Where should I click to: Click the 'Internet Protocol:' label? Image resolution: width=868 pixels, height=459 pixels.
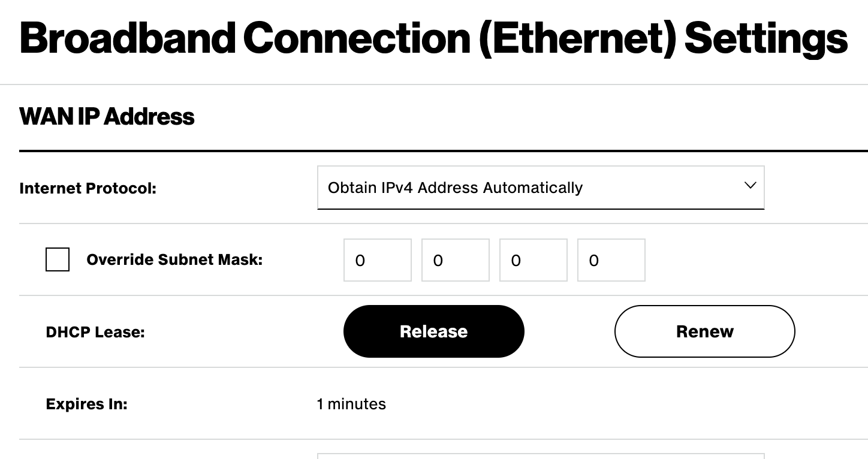(x=88, y=188)
